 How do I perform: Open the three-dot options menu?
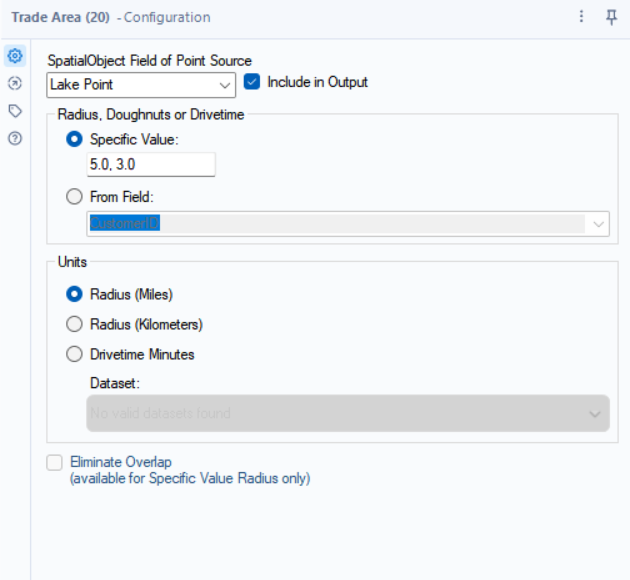coord(582,17)
